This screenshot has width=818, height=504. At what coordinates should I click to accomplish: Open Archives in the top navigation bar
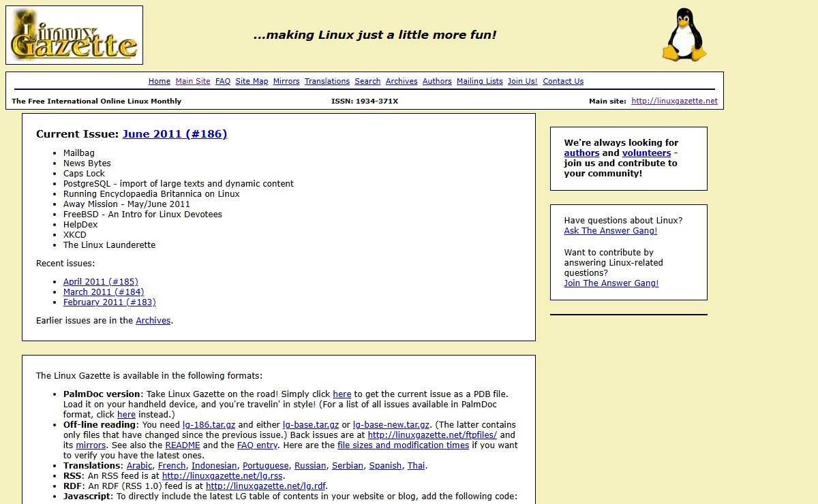pyautogui.click(x=402, y=81)
